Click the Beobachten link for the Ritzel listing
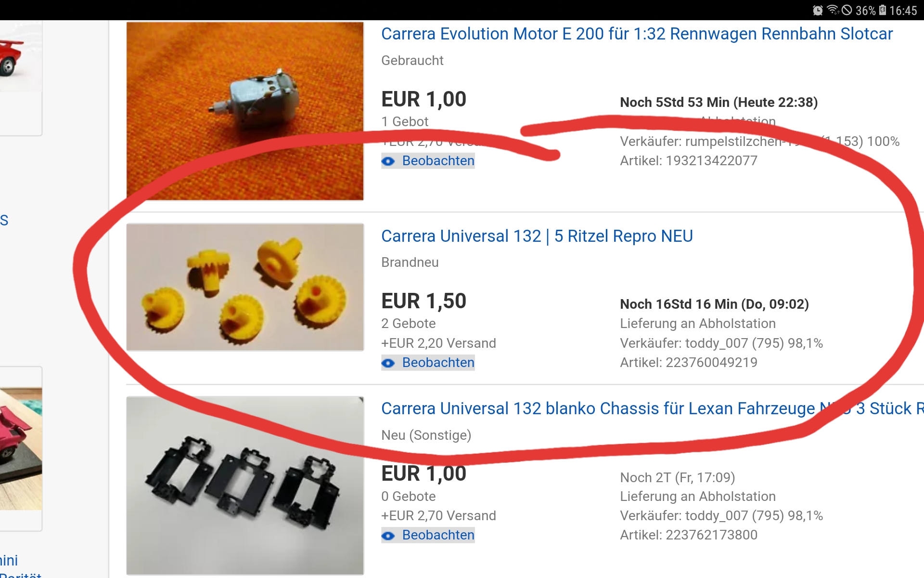The width and height of the screenshot is (924, 578). (438, 363)
